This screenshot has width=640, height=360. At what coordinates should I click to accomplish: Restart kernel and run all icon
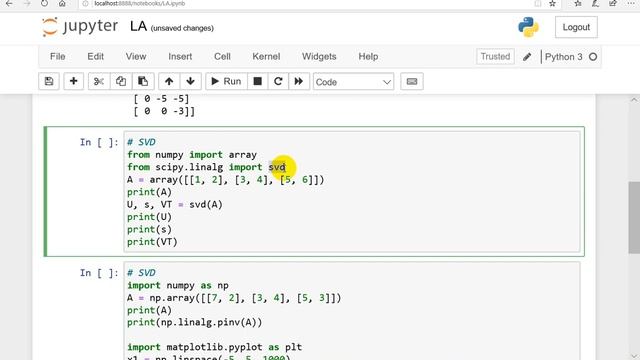click(299, 81)
